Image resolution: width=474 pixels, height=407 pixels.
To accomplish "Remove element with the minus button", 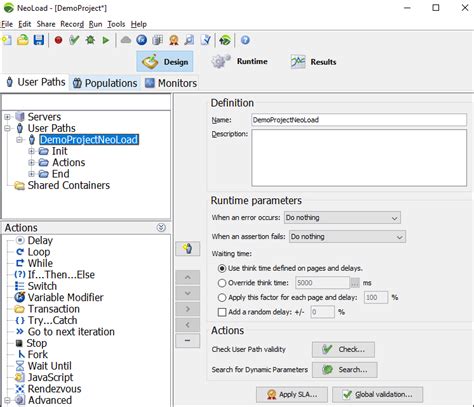I will (x=188, y=340).
